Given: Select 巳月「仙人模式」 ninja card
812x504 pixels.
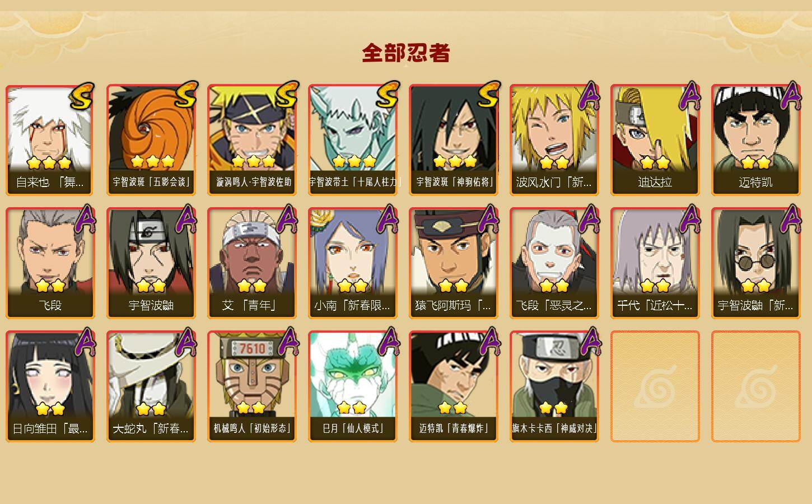Looking at the screenshot, I should pos(352,386).
